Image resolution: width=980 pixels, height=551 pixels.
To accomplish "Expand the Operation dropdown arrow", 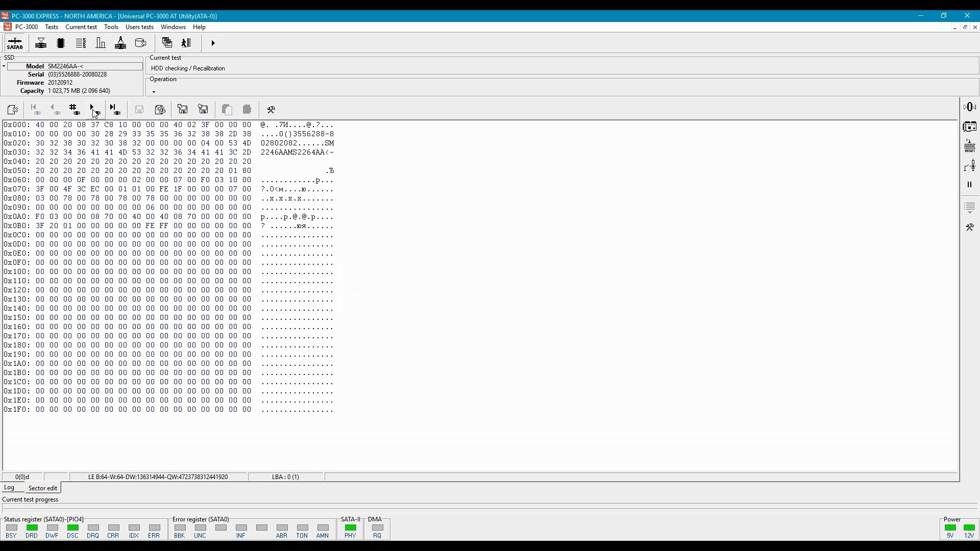I will (154, 92).
